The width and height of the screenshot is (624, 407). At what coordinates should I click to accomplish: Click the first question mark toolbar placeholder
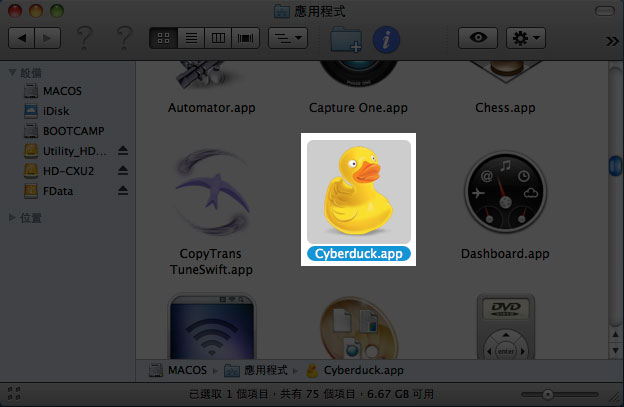[85, 38]
